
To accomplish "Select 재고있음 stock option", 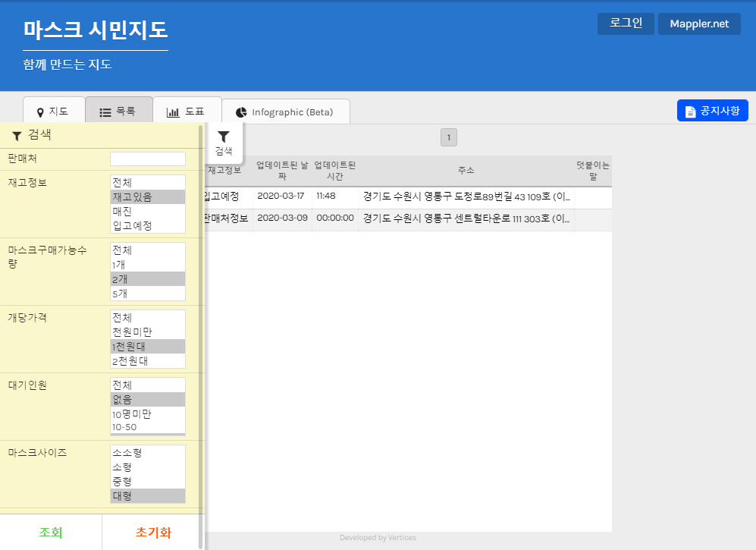I will [x=148, y=196].
